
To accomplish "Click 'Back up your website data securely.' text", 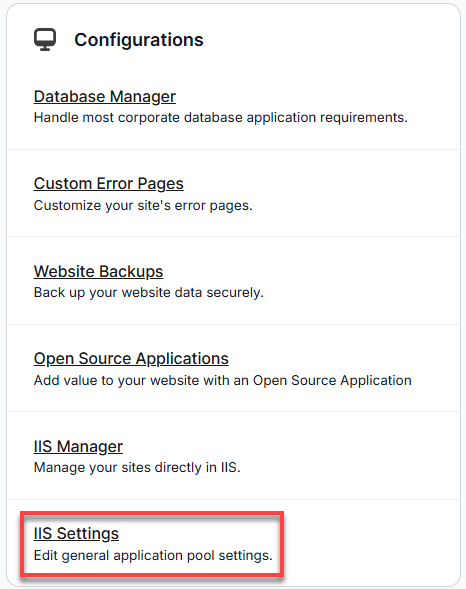I will (x=149, y=293).
